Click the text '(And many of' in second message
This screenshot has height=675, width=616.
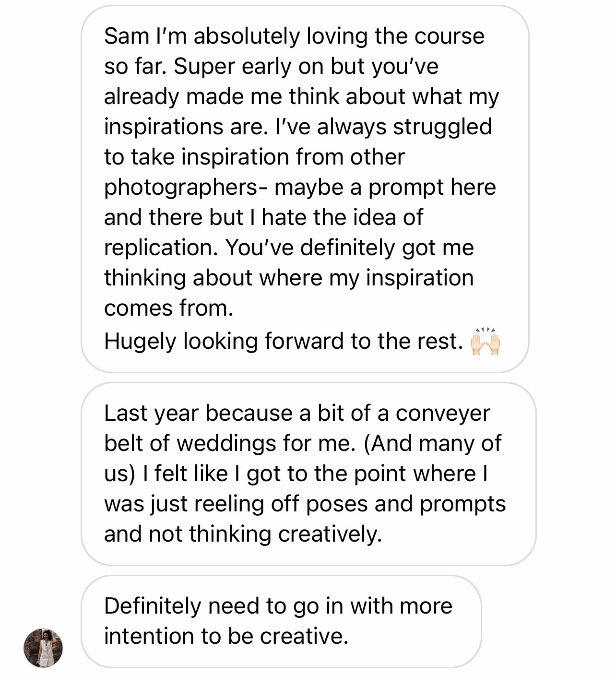click(433, 443)
